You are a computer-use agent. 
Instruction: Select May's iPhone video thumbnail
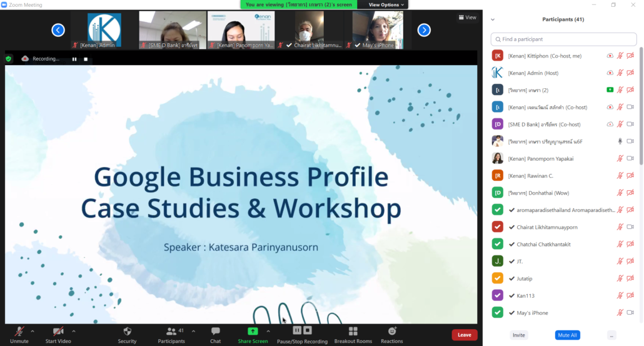[378, 30]
